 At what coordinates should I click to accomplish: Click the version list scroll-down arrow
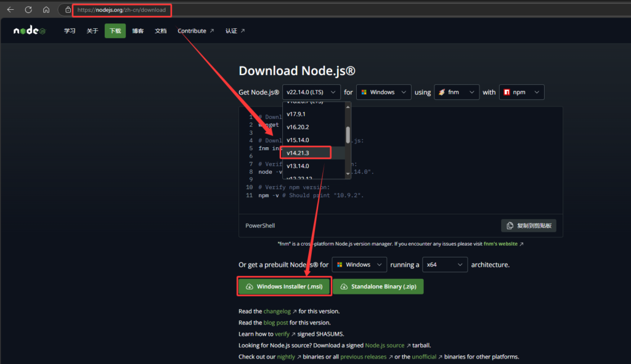tap(348, 174)
